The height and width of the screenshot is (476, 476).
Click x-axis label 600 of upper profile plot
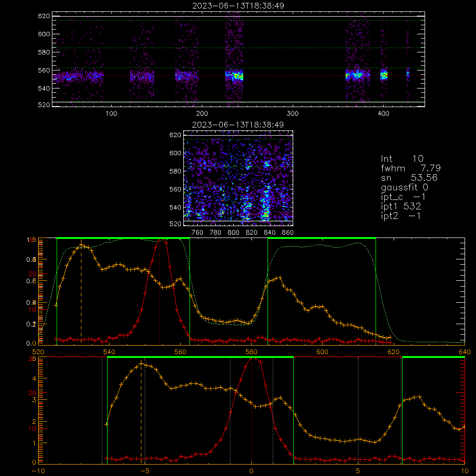[322, 352]
